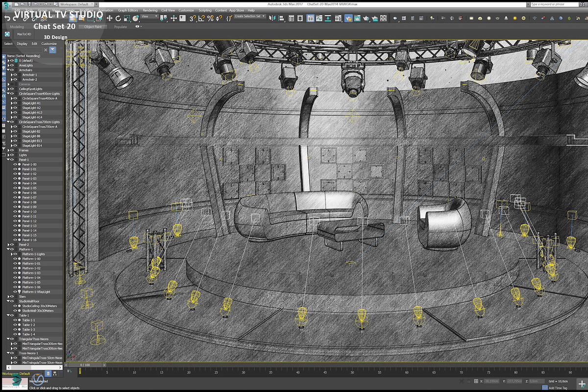The image size is (588, 392).
Task: Switch to the Populate ribbon tab
Action: pos(121,27)
